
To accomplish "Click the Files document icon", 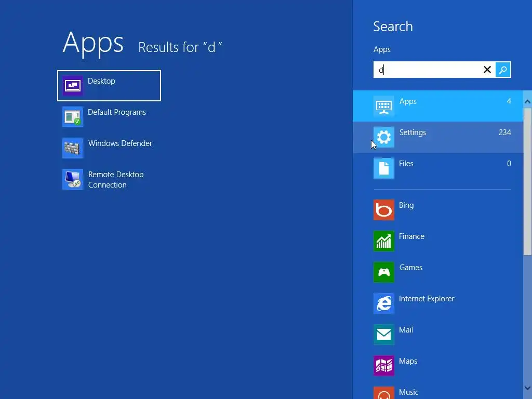I will click(384, 168).
